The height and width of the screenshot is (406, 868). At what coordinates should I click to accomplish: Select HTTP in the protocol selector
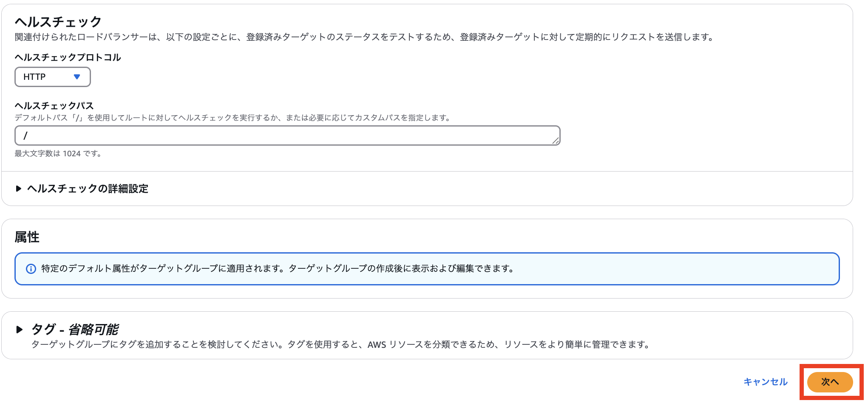[52, 77]
